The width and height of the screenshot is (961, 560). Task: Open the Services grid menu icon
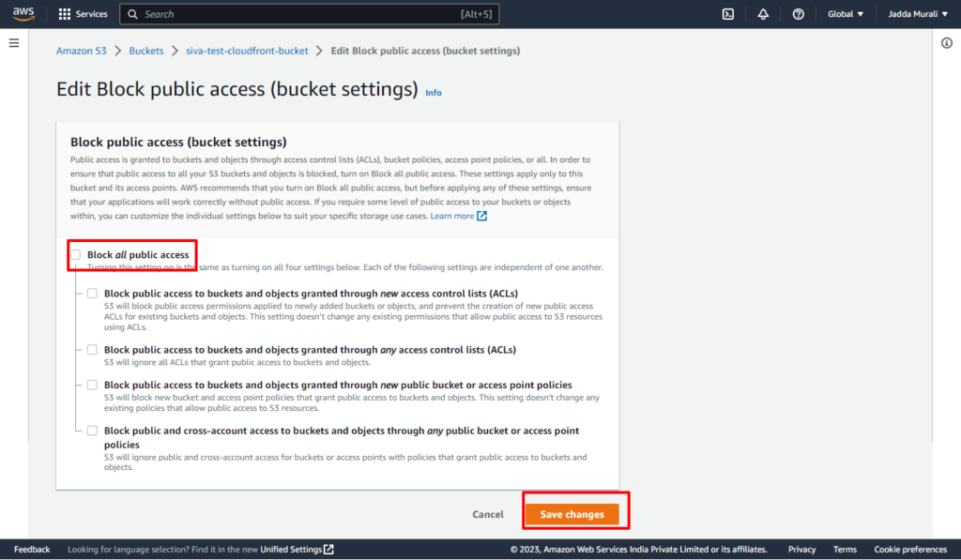[65, 14]
